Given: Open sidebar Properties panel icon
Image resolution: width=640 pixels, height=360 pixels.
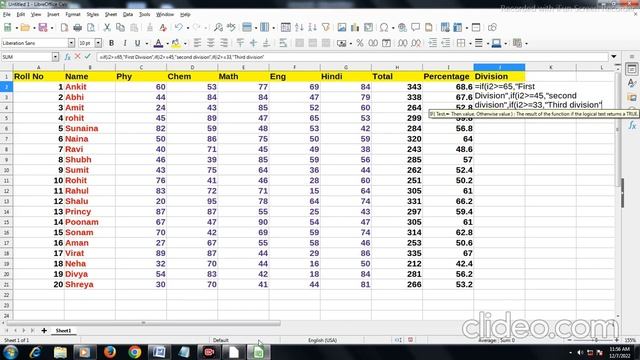Looking at the screenshot, I should pos(632,69).
